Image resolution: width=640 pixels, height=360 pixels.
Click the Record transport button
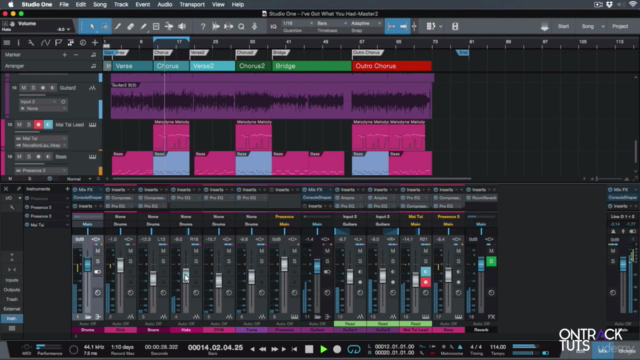point(337,349)
